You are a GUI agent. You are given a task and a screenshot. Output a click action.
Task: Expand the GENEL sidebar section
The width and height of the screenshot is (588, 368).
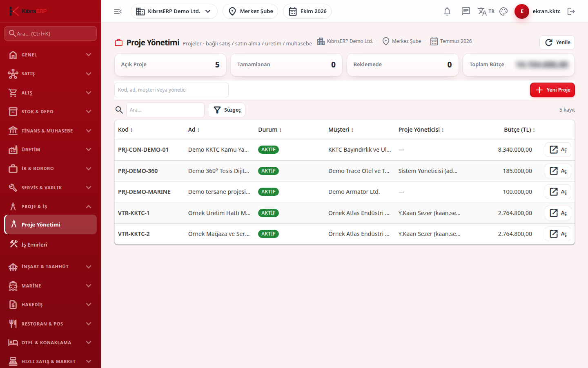(51, 55)
